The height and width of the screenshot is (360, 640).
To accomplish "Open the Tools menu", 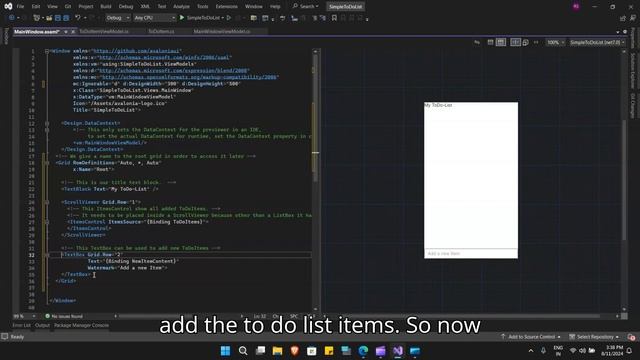I will (202, 7).
